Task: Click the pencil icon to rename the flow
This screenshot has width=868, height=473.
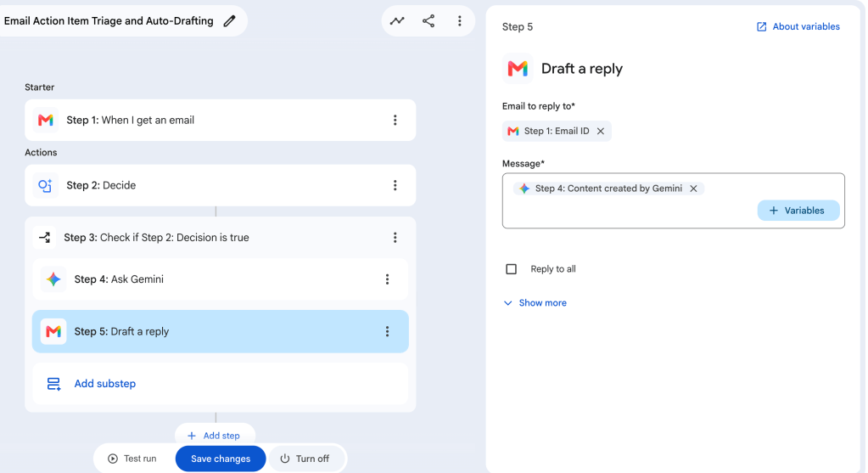Action: (229, 21)
